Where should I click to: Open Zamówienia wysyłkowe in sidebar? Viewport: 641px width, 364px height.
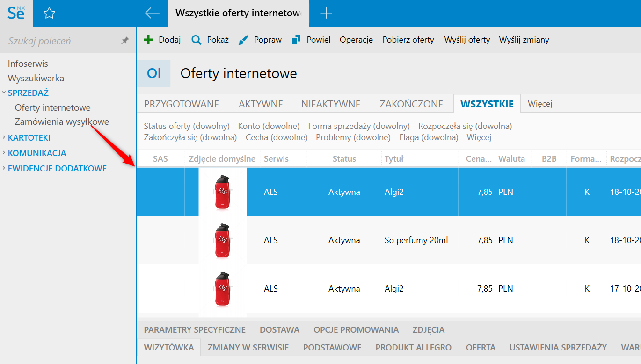[x=62, y=122]
